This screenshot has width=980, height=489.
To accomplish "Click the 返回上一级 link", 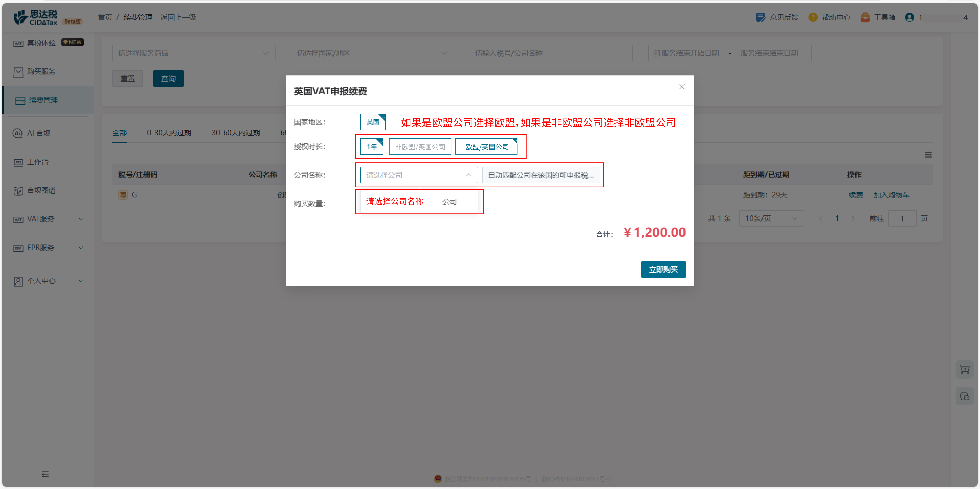I will (178, 17).
